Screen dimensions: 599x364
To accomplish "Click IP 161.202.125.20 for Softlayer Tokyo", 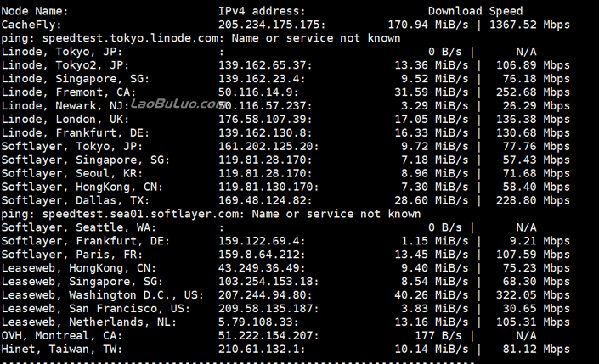I will point(265,147).
